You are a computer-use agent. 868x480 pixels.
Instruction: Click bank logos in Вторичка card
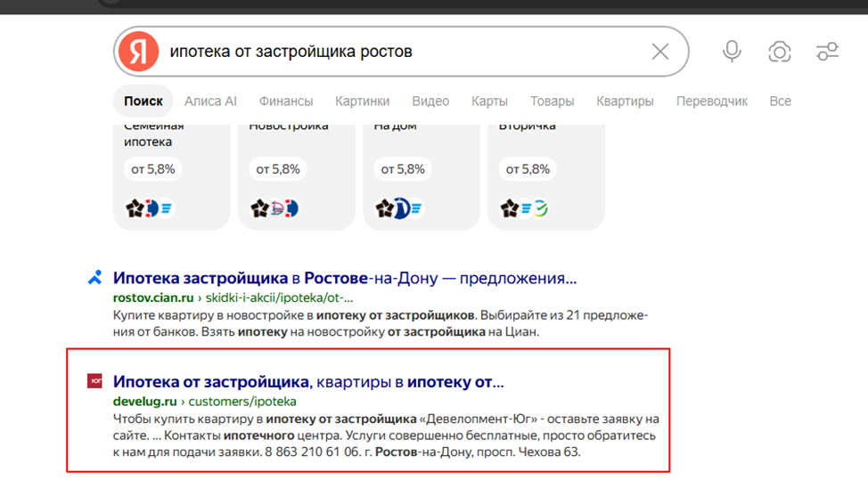(524, 208)
